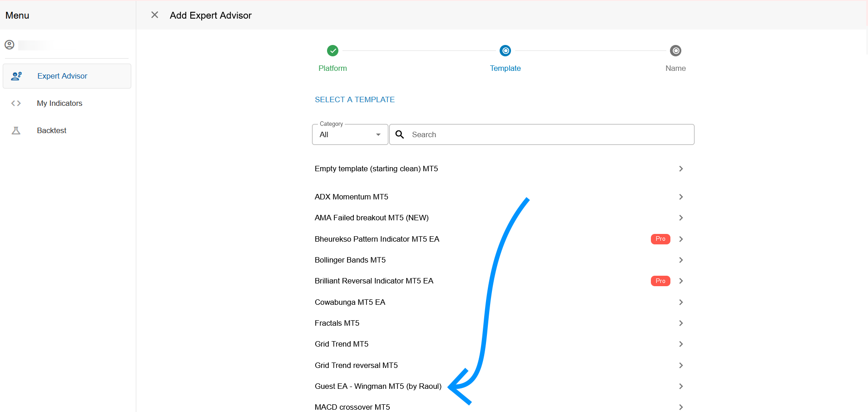Close the Add Expert Advisor dialog

pos(154,15)
